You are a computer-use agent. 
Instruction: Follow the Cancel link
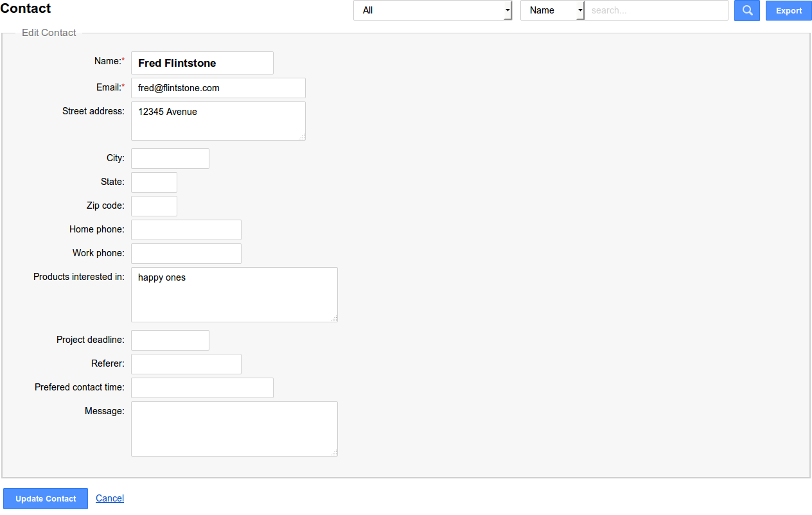110,498
